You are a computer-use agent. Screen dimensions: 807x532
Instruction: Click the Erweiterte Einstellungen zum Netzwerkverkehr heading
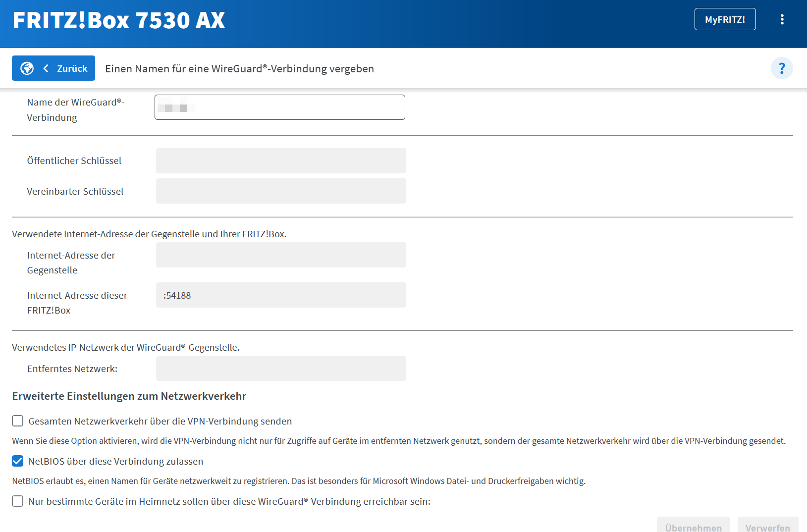click(129, 396)
